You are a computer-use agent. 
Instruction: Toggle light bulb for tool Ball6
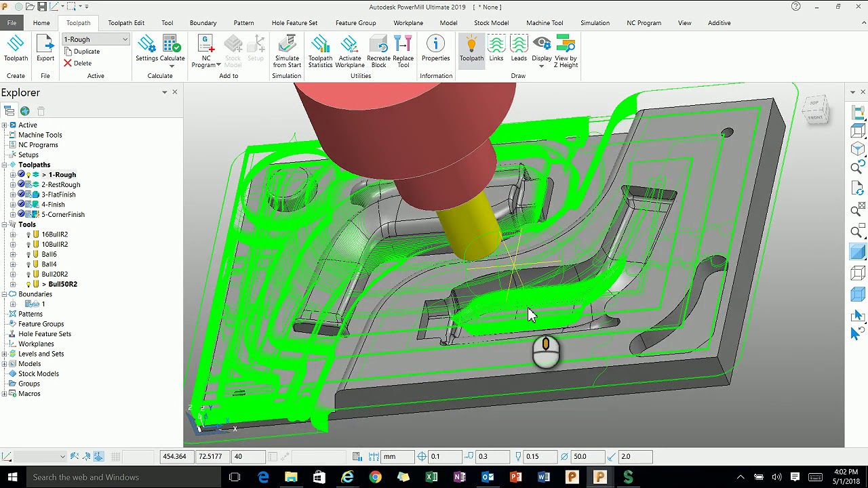tap(28, 254)
